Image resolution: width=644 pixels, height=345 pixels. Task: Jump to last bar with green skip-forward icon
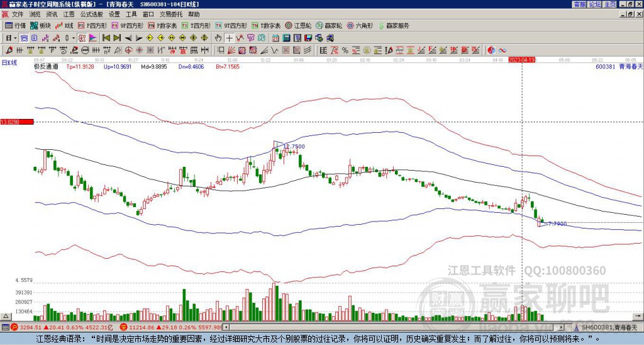tap(117, 38)
